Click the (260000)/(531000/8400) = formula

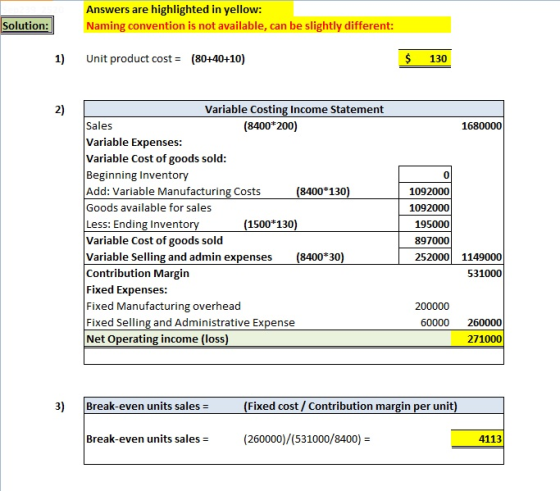307,439
